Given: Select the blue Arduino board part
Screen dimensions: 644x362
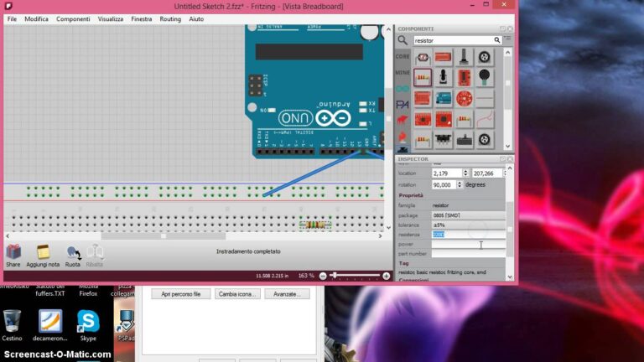Looking at the screenshot, I should click(x=443, y=99).
